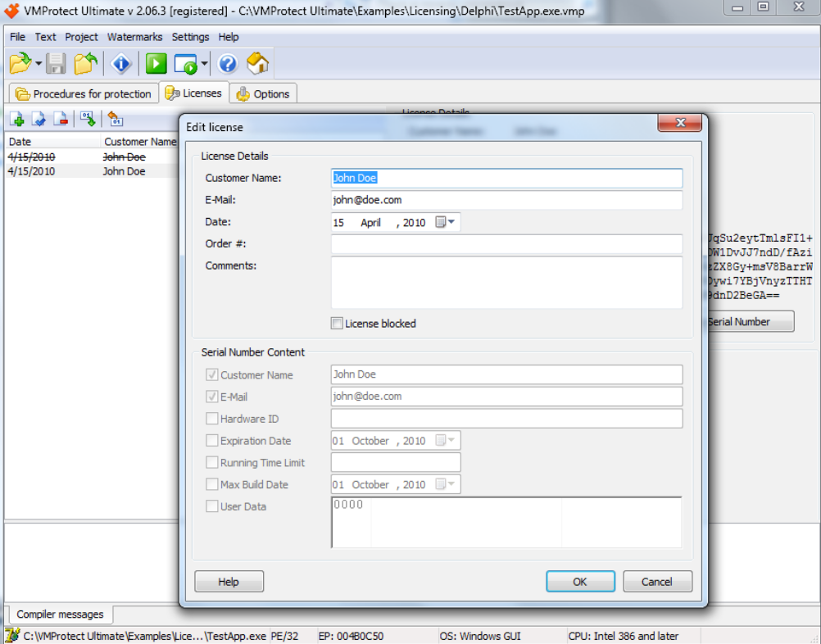The height and width of the screenshot is (644, 821).
Task: Switch to the Licenses tab
Action: (193, 93)
